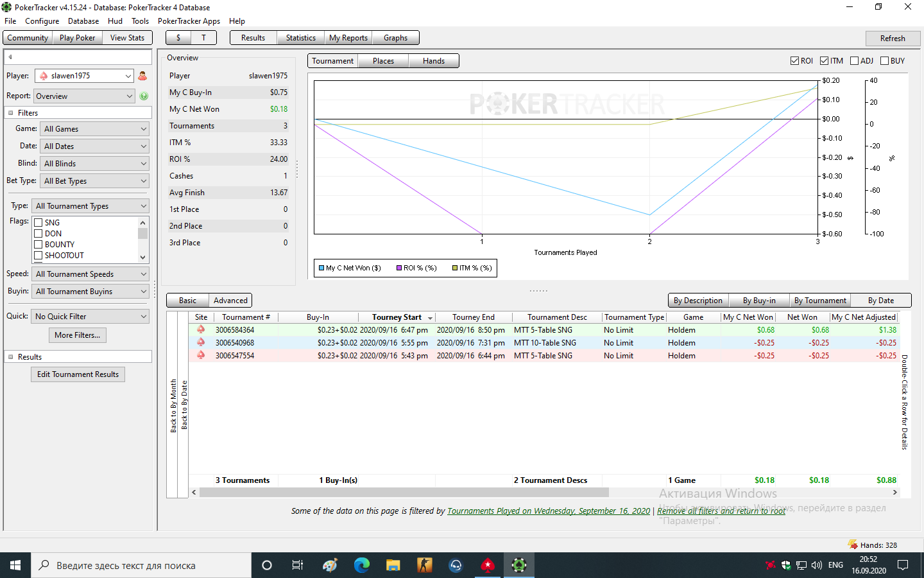The image size is (924, 578).
Task: Open the network icon in the system tray
Action: [x=801, y=565]
